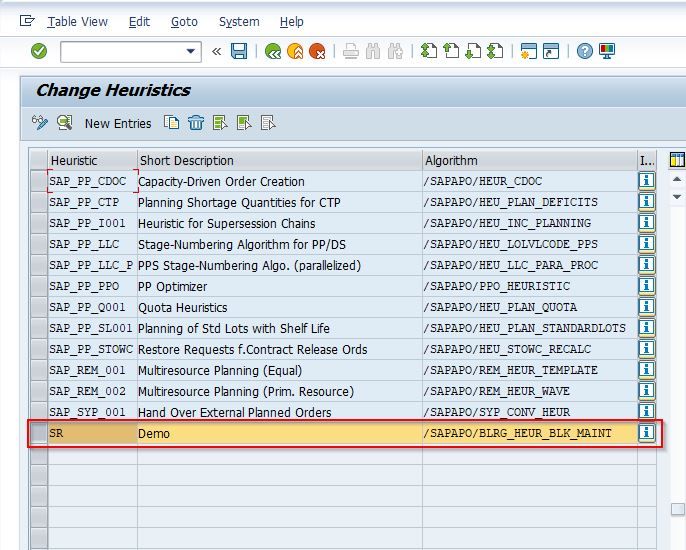
Task: Click info button for SAP_PP_LLC_P row
Action: pos(646,264)
